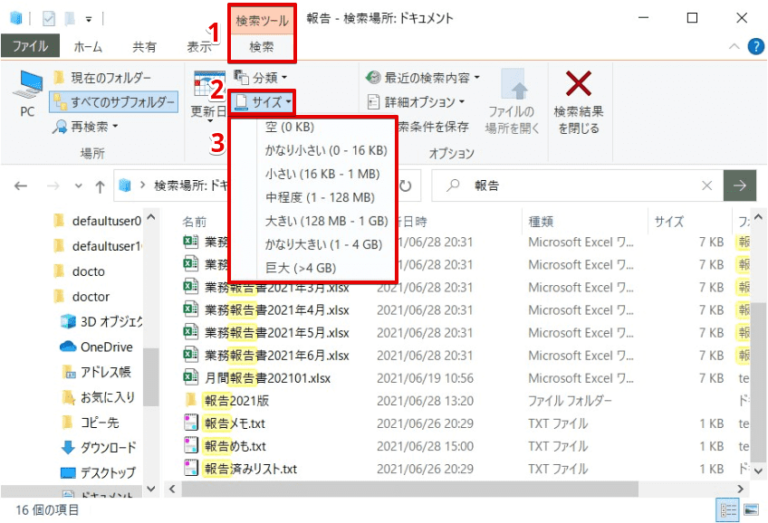Open アドレス帳 in navigation pane
Viewport: 768px width, 523px height.
[x=96, y=372]
